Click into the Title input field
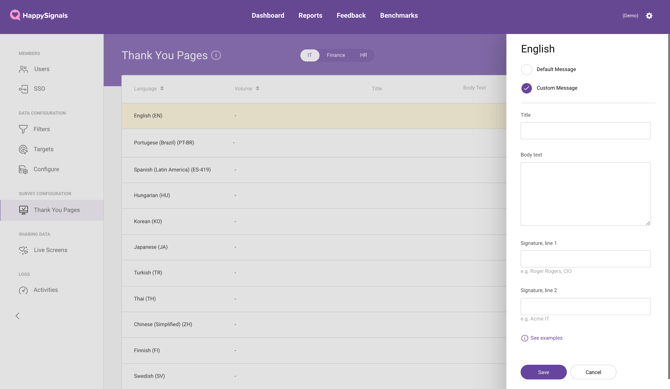The width and height of the screenshot is (670, 389). 585,130
